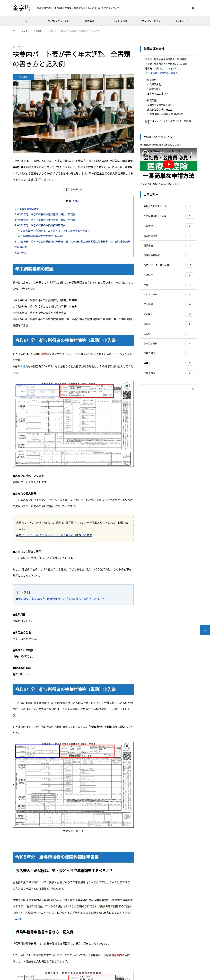Click the home icon in breadcrumb

point(14,31)
